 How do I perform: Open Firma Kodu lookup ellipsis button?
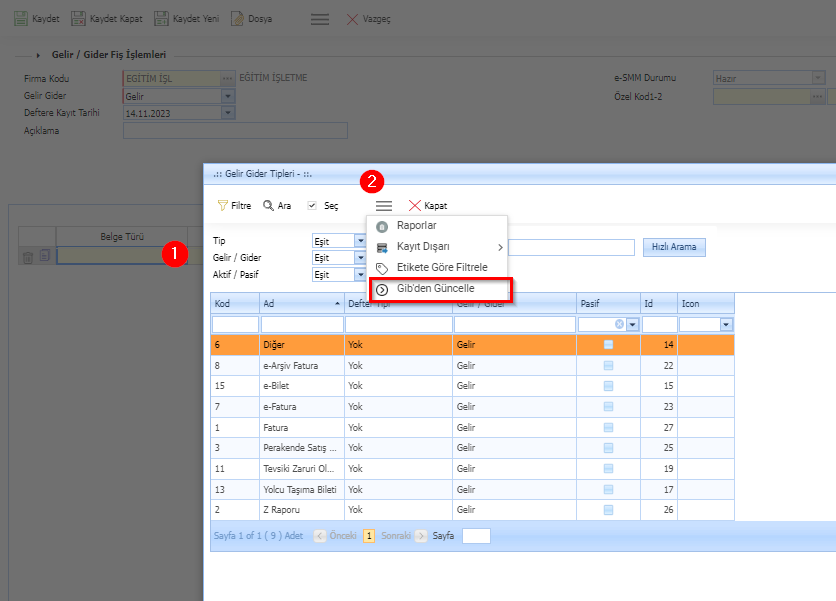(x=228, y=78)
